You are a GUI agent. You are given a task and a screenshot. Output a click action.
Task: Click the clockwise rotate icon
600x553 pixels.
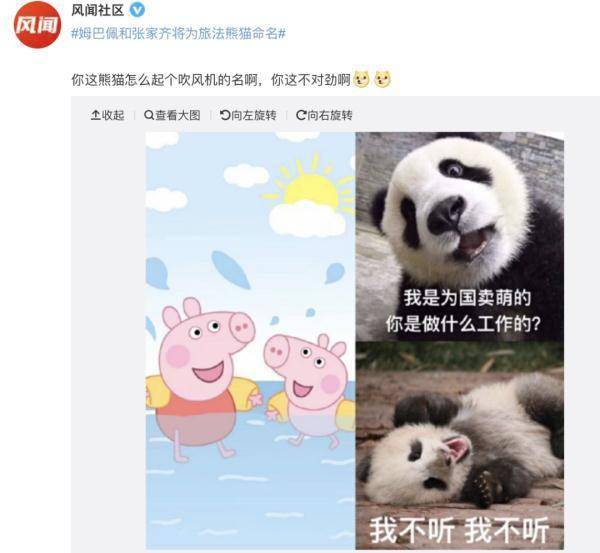click(x=301, y=115)
